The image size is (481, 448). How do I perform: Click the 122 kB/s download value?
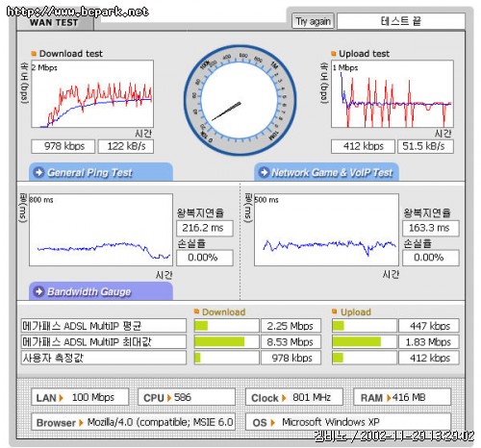click(x=126, y=146)
